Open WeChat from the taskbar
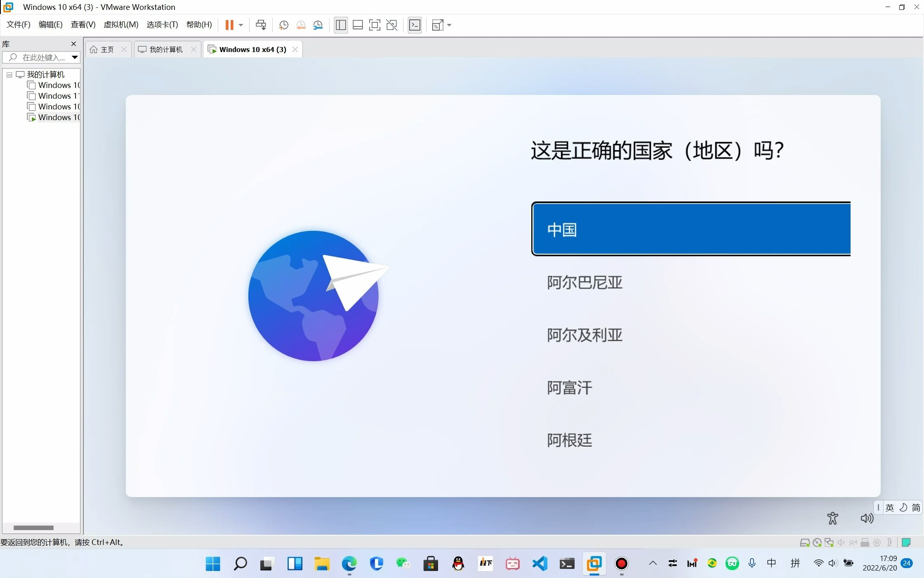Screen dimensions: 924x578 click(403, 564)
